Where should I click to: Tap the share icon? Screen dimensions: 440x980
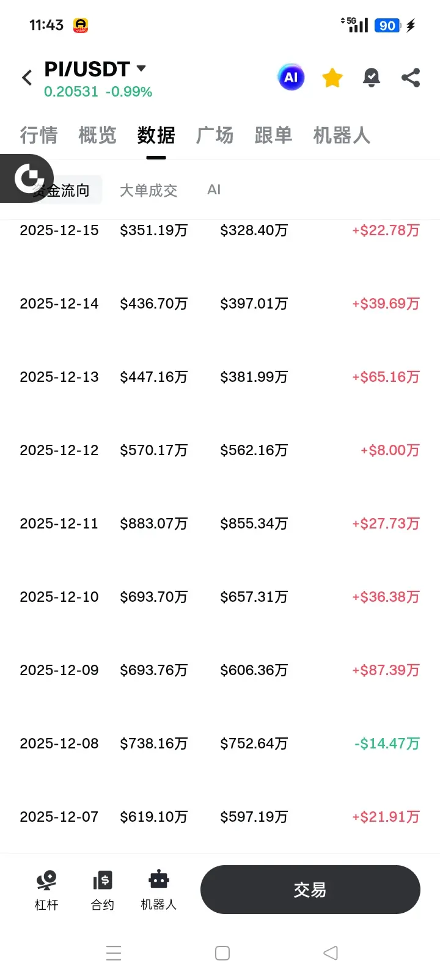tap(411, 78)
